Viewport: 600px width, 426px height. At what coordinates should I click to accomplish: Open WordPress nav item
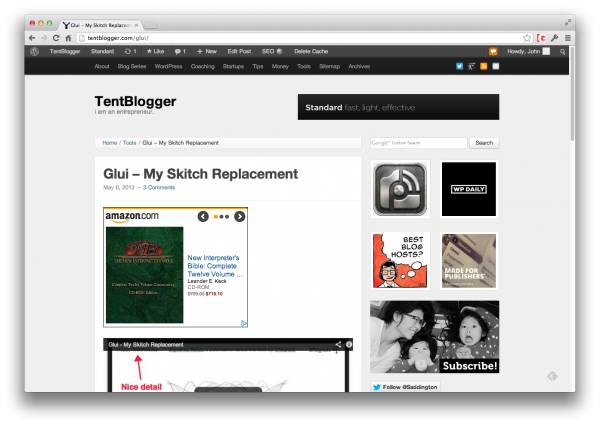pos(168,66)
